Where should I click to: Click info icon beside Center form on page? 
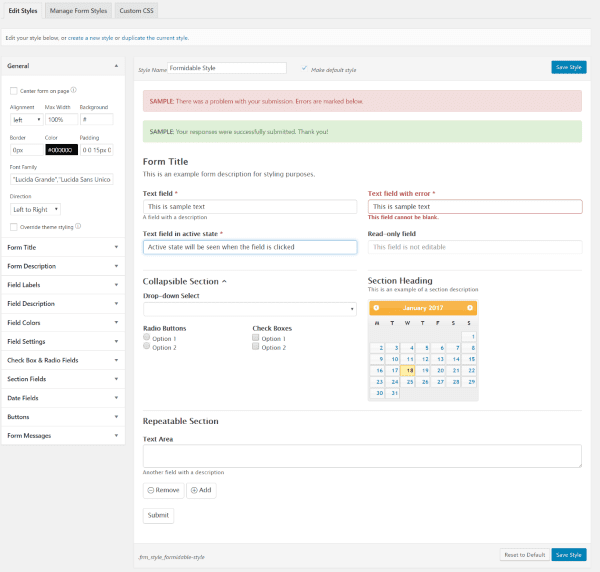[74, 90]
